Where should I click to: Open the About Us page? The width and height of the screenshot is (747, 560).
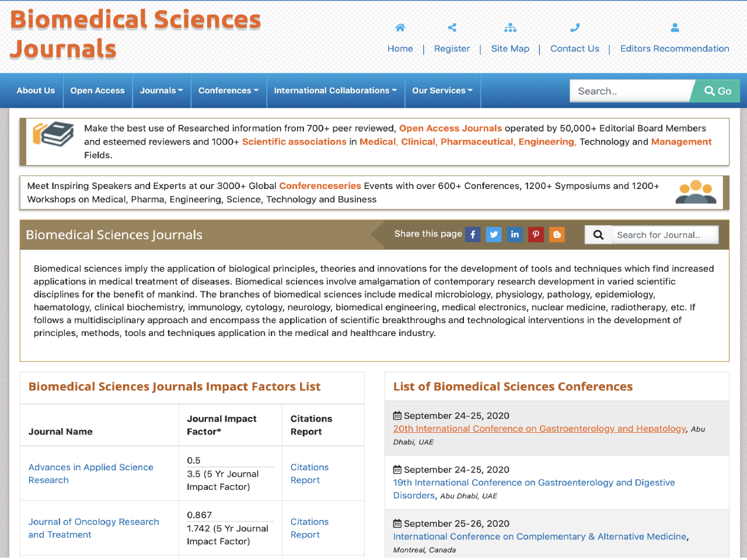coord(36,90)
